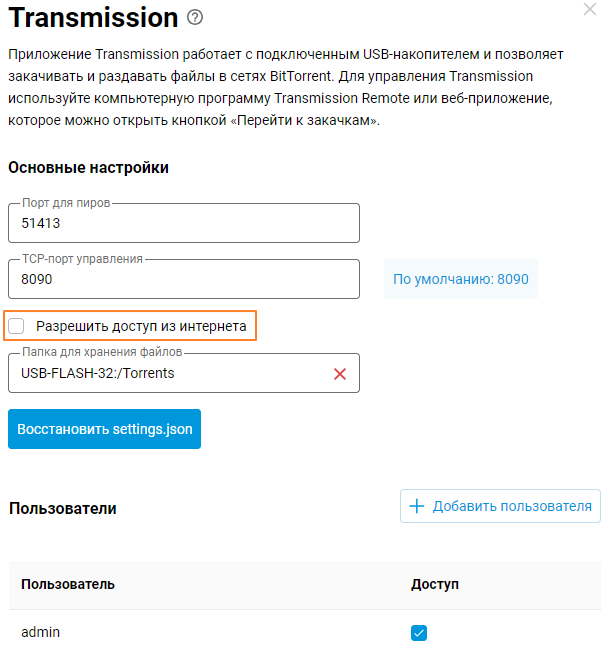Click the Пользователь column header
The image size is (608, 653).
pos(68,584)
